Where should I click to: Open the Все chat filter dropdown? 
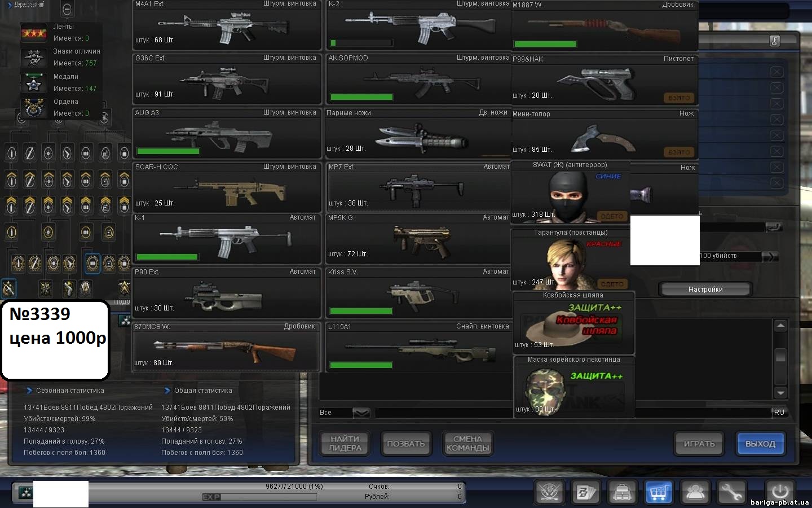(x=361, y=413)
